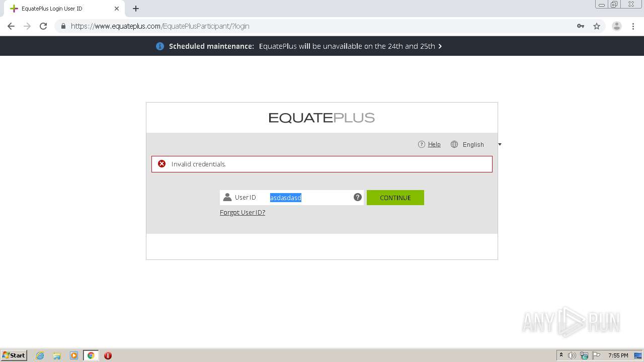Click the Action Center flag tray icon
The height and width of the screenshot is (362, 644).
(x=596, y=355)
